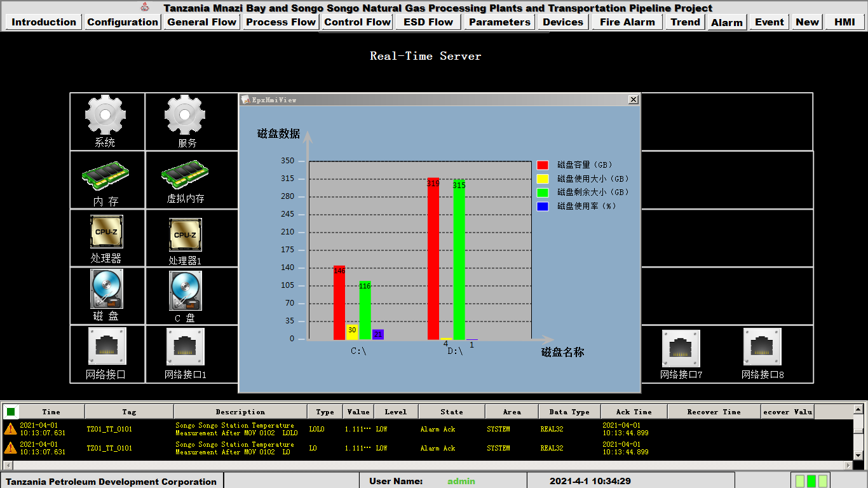Viewport: 868px width, 488px height.
Task: Close the EpxHmiView chart window
Action: 633,100
